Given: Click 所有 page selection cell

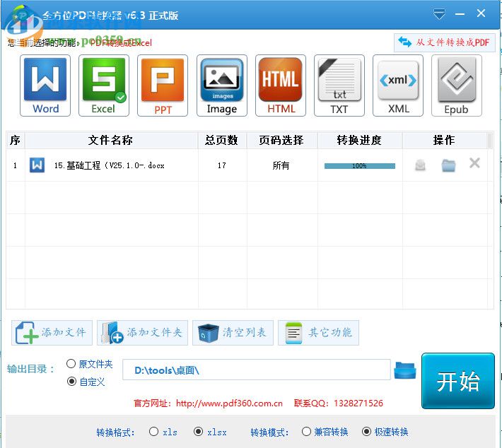Looking at the screenshot, I should 281,165.
